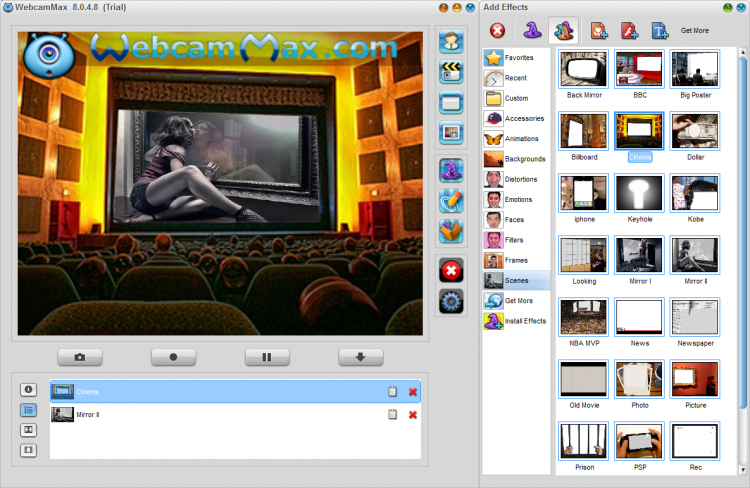Click the add text effect icon
This screenshot has height=488, width=750.
pyautogui.click(x=660, y=31)
